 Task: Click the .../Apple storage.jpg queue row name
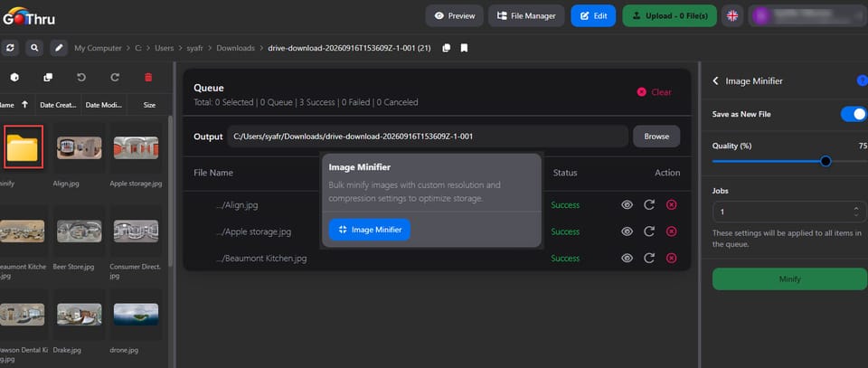click(253, 231)
